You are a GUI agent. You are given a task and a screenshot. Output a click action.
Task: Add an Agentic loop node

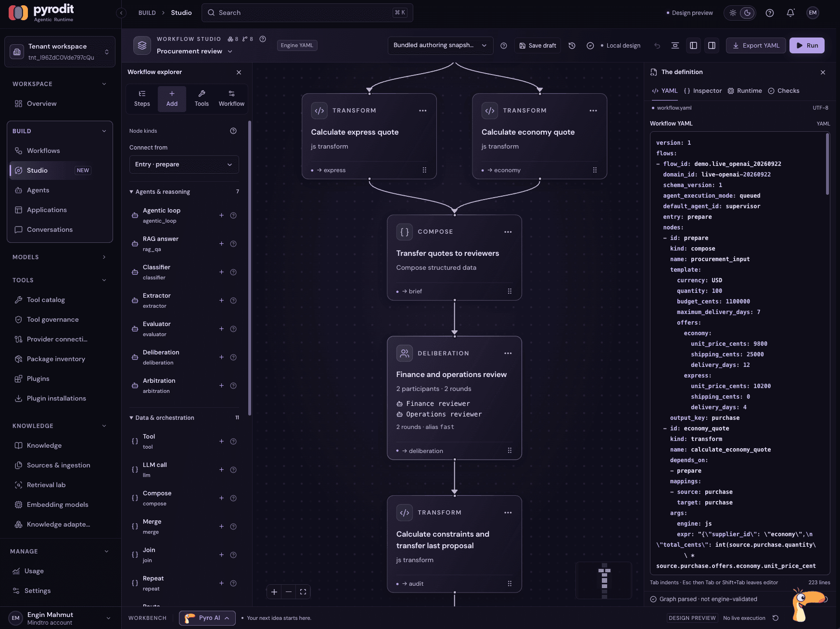[x=221, y=215]
